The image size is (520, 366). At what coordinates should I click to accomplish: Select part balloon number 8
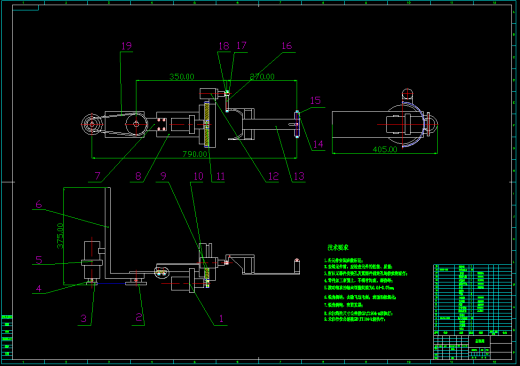138,176
